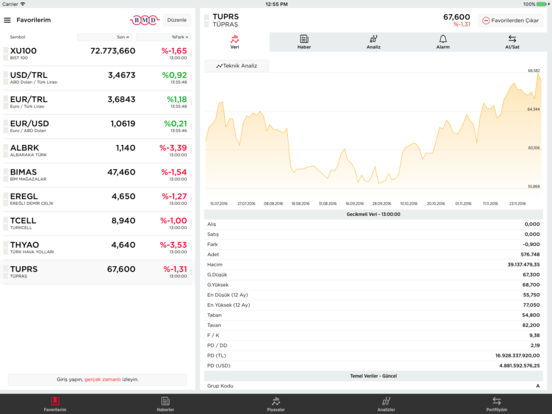Select the BIMAS row
The width and height of the screenshot is (552, 414).
click(x=98, y=175)
